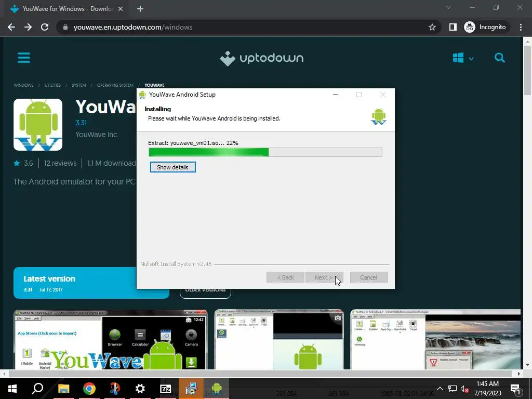Click the vertical page scrollbar
This screenshot has height=399, width=532.
[x=527, y=70]
